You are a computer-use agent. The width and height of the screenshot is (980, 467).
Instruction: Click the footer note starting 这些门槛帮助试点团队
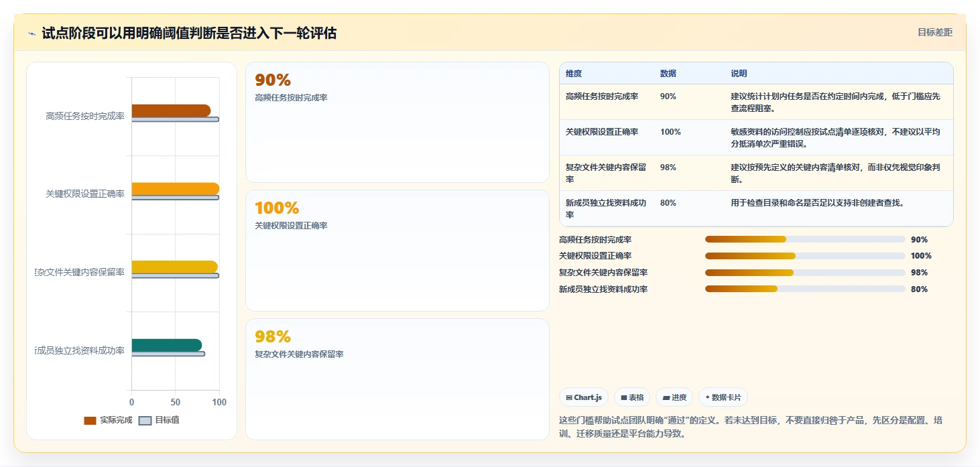(x=751, y=427)
